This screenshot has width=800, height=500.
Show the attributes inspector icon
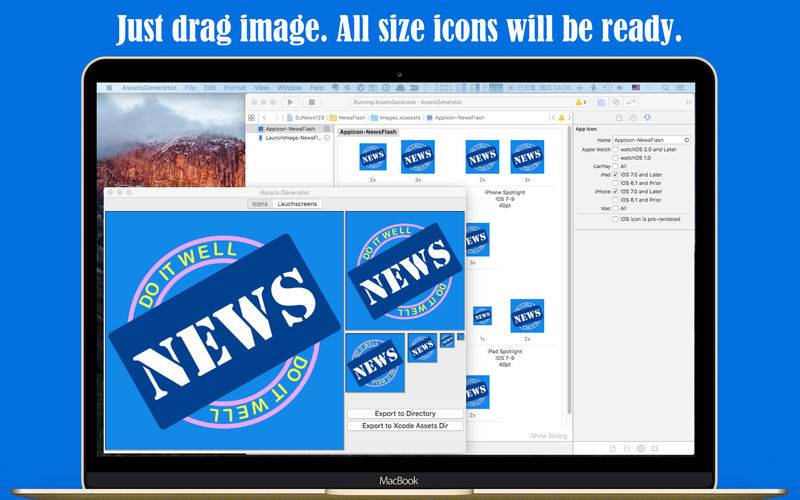tap(647, 117)
